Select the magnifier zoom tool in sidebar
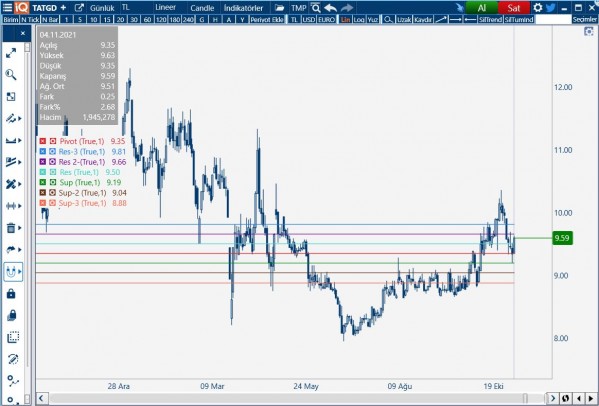This screenshot has width=599, height=406. point(11,74)
